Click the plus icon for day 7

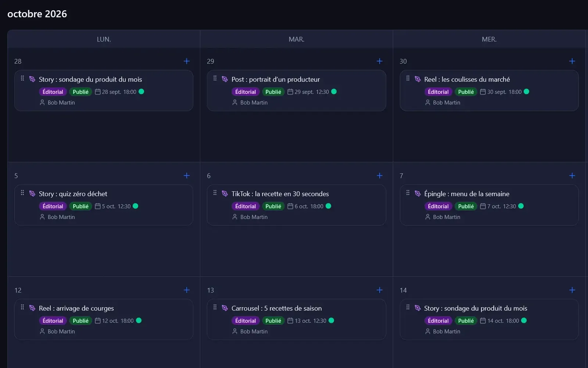click(x=572, y=176)
